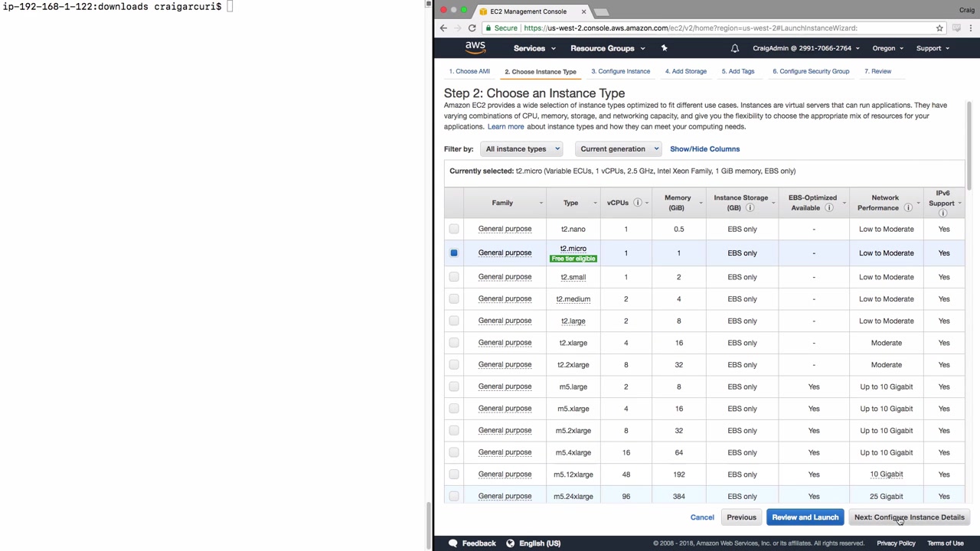Viewport: 980px width, 551px height.
Task: Click the info icon under IPv6 Support
Action: pyautogui.click(x=942, y=214)
